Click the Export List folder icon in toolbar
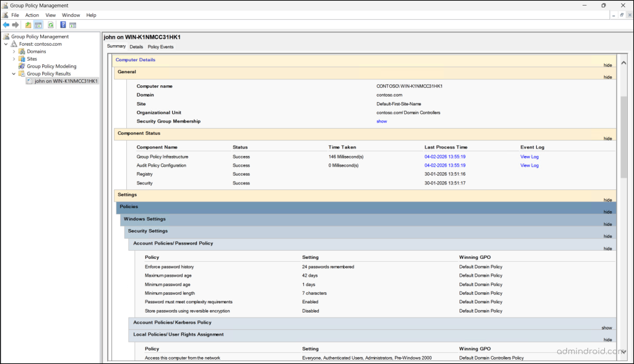Viewport: 634px width, 364px height. [x=28, y=25]
